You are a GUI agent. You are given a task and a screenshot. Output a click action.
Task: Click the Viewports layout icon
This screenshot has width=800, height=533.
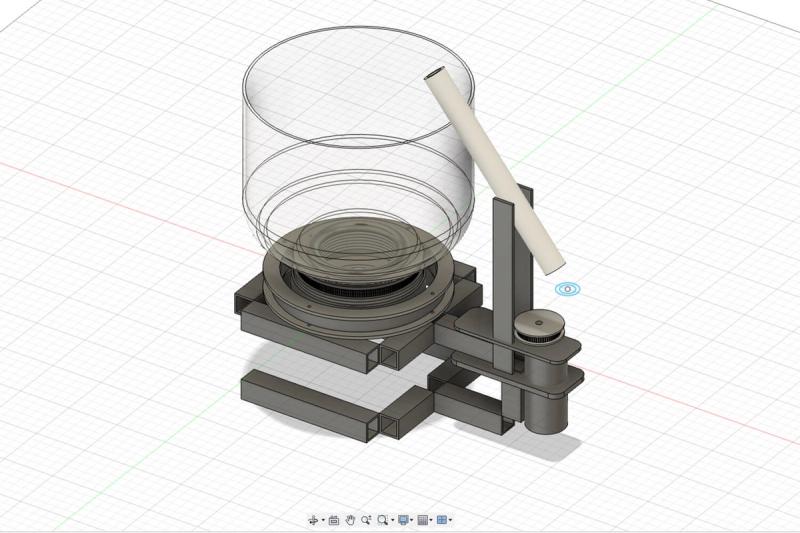(442, 520)
